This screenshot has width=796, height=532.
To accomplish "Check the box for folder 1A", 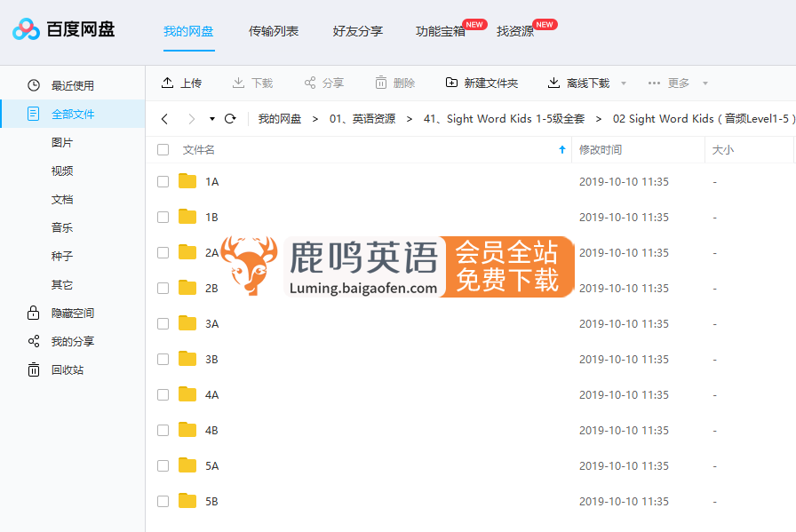I will [163, 182].
